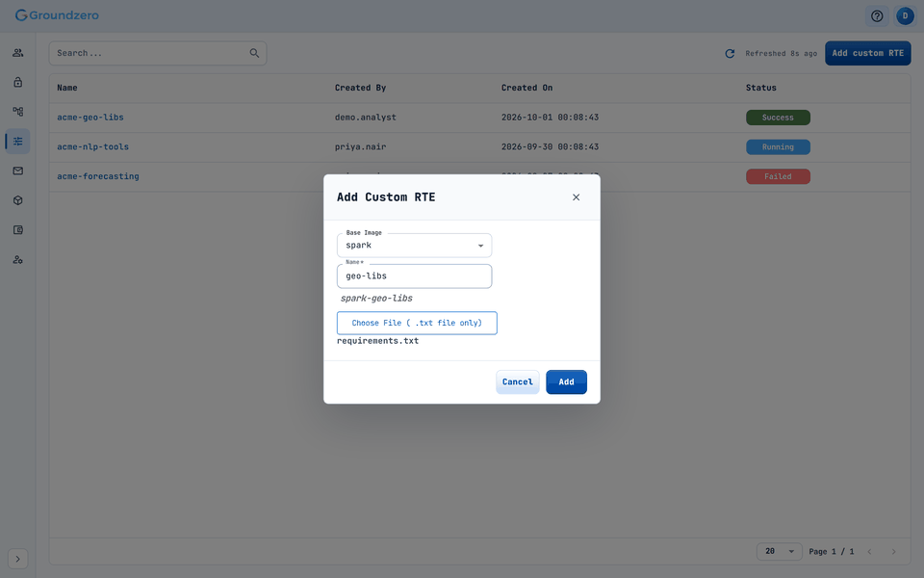
Task: Click Choose File (.txt file only) button
Action: pos(417,323)
